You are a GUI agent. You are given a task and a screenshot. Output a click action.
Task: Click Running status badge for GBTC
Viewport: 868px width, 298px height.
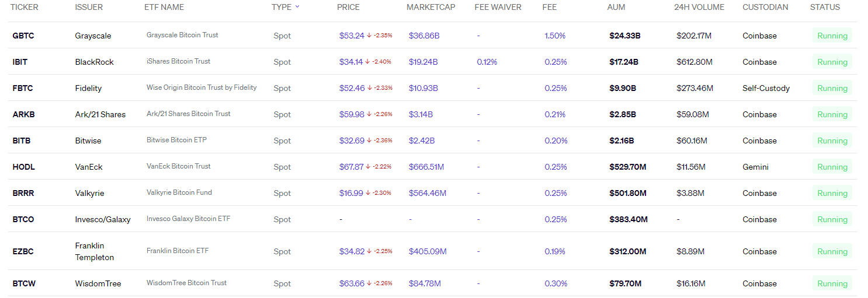832,36
